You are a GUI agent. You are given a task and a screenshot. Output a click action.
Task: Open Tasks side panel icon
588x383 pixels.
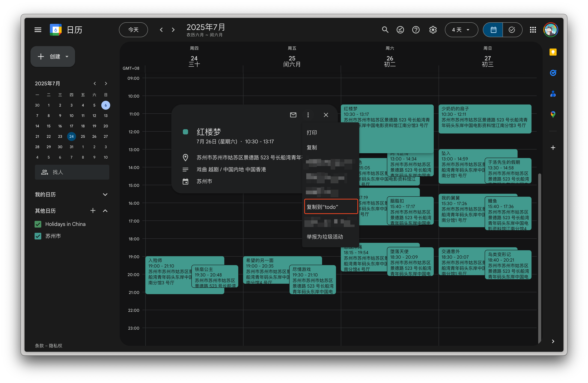point(553,73)
